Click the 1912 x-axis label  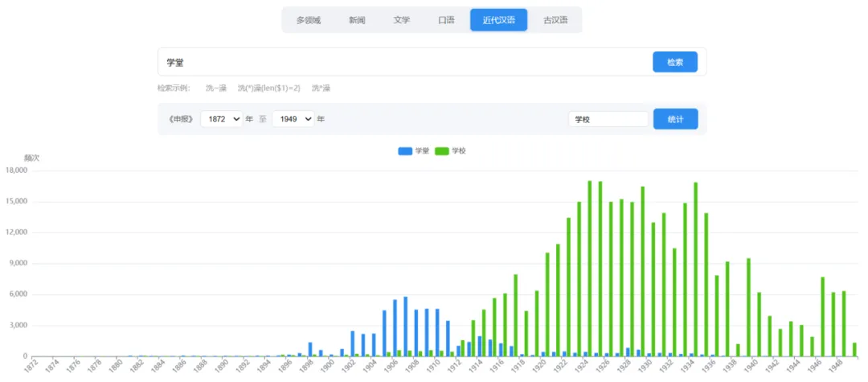tap(454, 367)
